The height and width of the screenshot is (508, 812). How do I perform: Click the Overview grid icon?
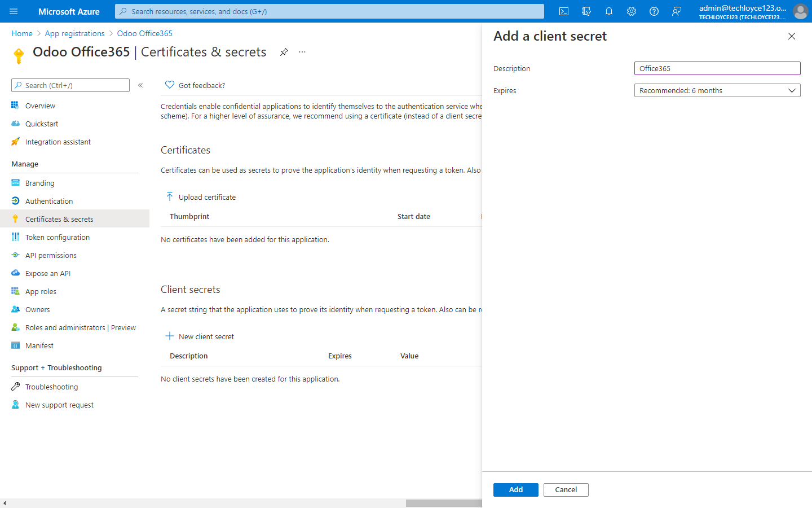[15, 106]
